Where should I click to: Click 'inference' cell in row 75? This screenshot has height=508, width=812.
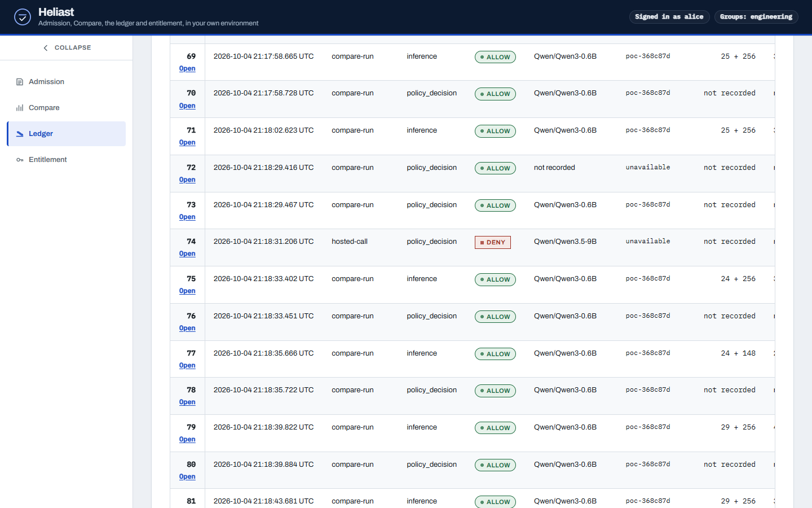point(422,279)
